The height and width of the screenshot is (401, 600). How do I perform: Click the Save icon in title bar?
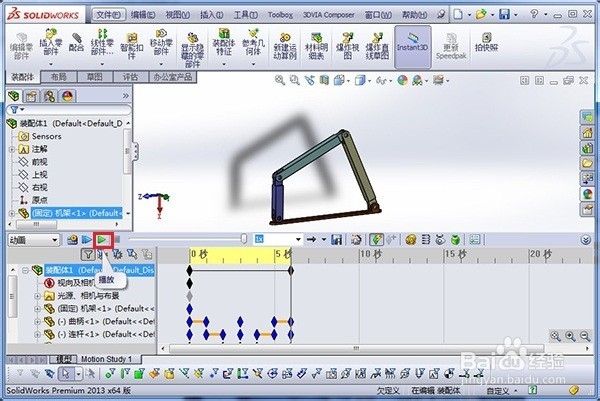pos(505,15)
